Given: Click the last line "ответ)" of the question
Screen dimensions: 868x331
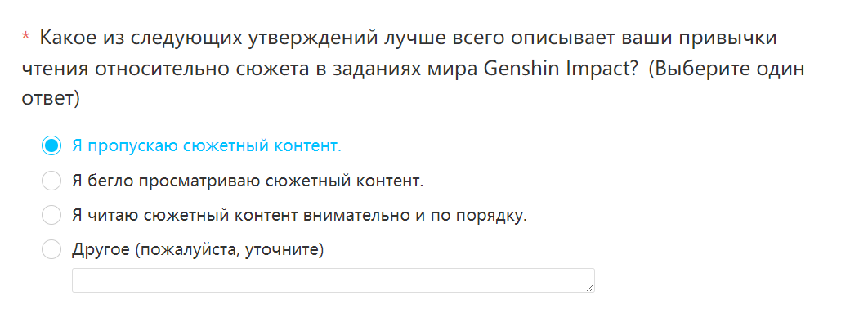Looking at the screenshot, I should [51, 99].
